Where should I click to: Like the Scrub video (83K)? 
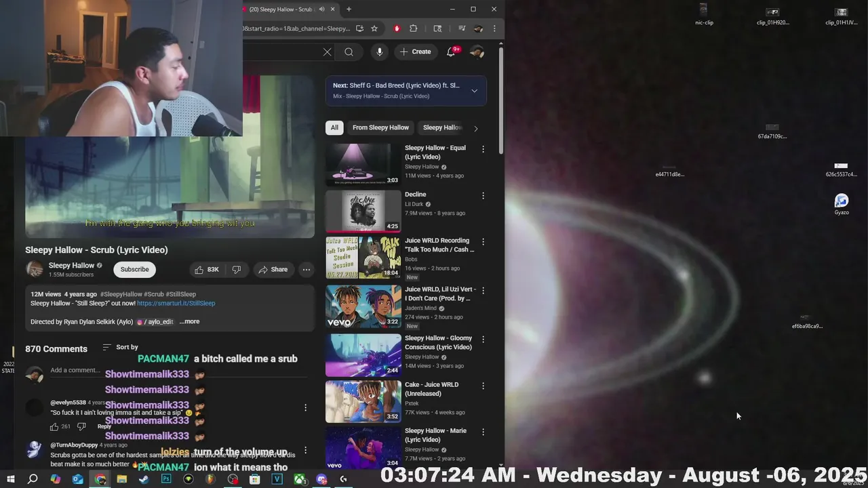(x=207, y=270)
